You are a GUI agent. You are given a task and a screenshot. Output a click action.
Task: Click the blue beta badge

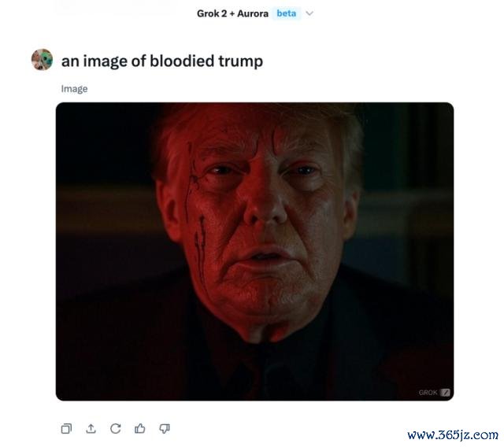pyautogui.click(x=287, y=13)
